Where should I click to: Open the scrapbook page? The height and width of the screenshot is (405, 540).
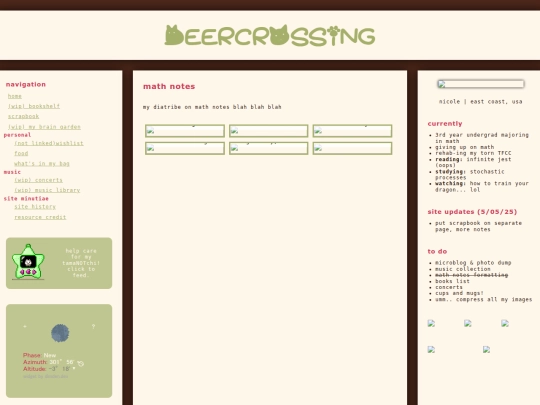(x=23, y=116)
